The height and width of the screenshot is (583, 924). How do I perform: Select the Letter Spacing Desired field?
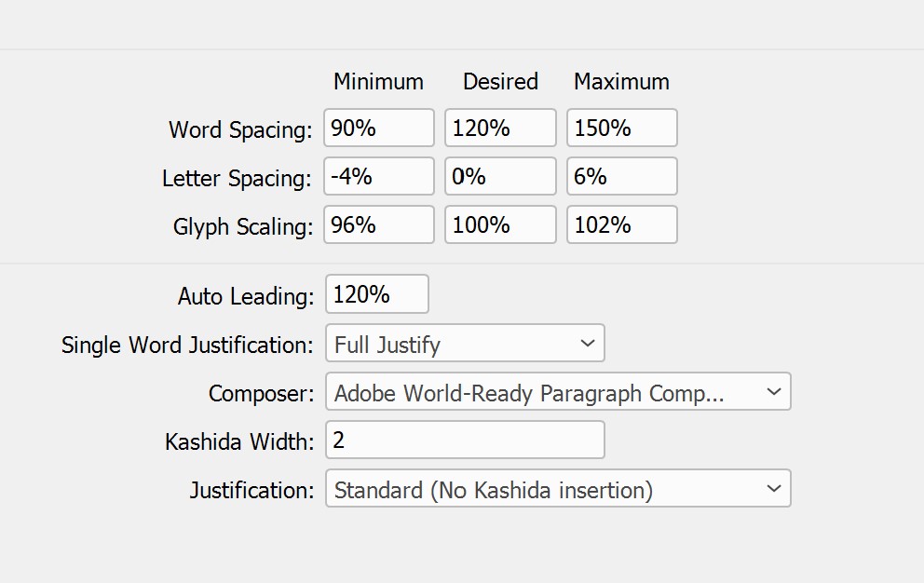(500, 177)
